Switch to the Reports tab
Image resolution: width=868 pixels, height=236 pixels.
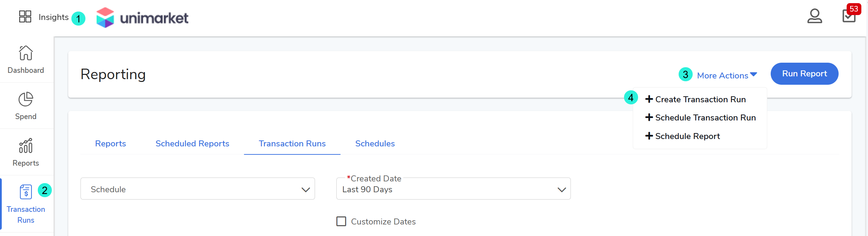tap(110, 144)
